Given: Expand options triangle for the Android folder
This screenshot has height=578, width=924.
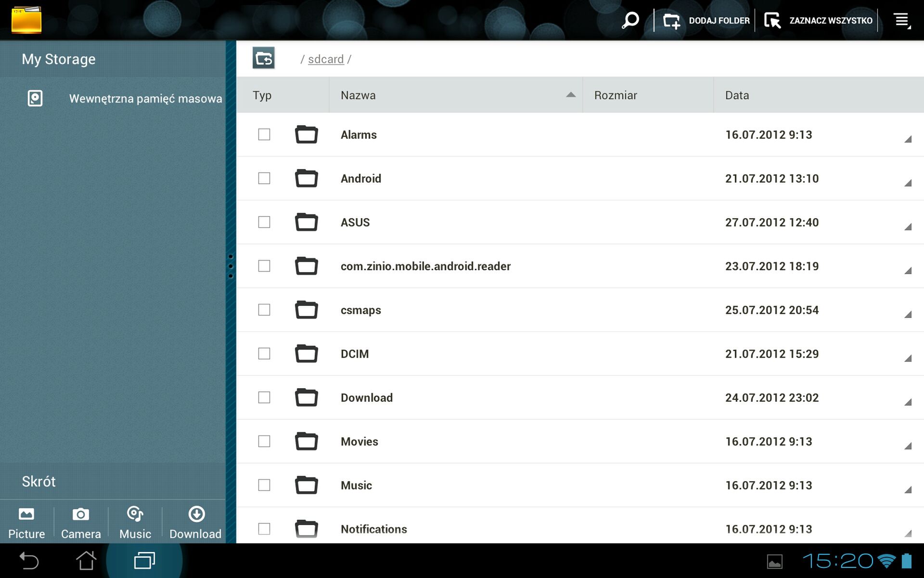Looking at the screenshot, I should tap(908, 183).
